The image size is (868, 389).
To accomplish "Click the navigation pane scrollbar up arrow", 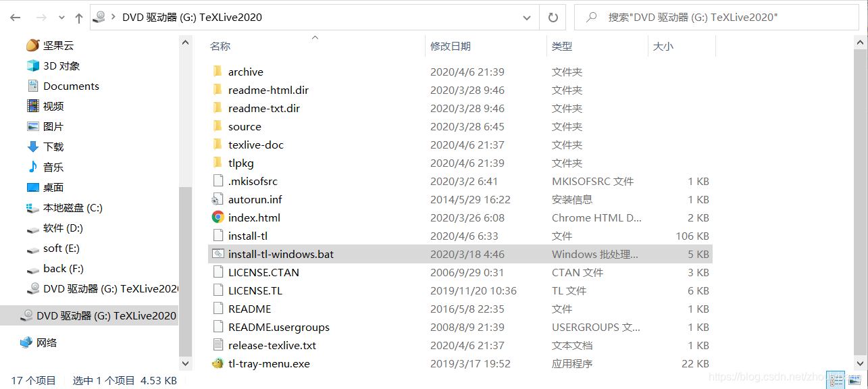I will (x=186, y=42).
